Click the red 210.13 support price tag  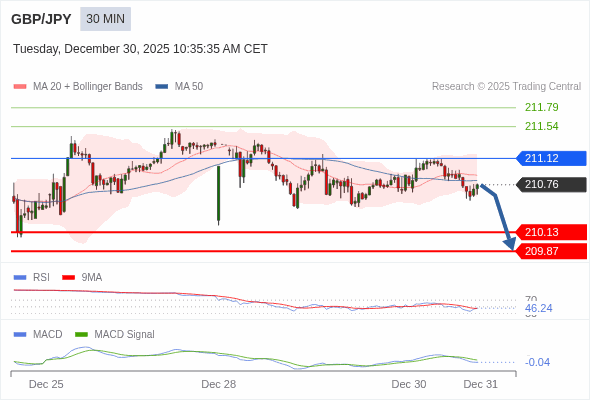551,232
